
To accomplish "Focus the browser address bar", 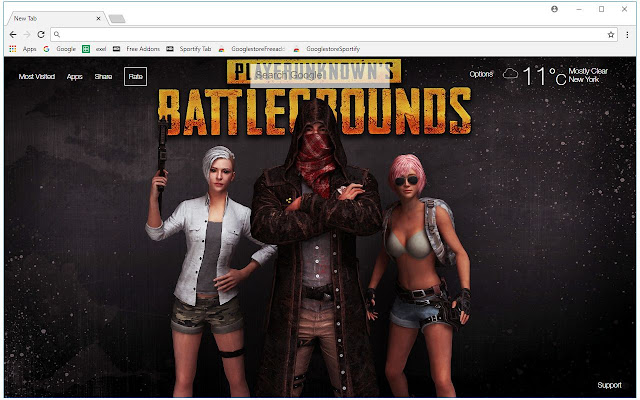I will (333, 35).
